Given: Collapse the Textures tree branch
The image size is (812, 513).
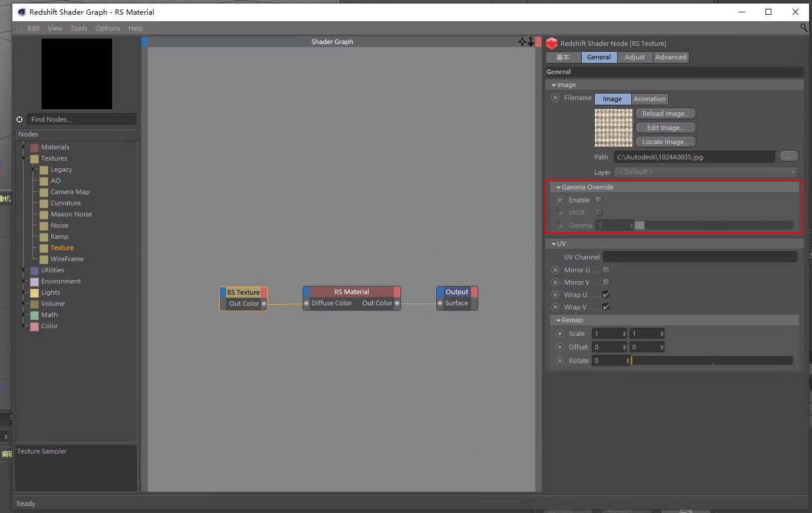Looking at the screenshot, I should pos(24,158).
